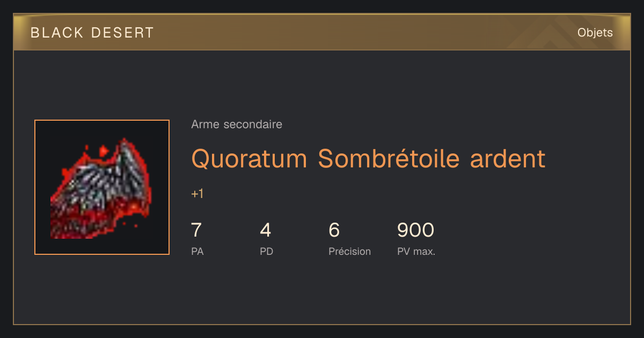Select the item name Quoratum Sombrétoile ardent

click(x=368, y=159)
